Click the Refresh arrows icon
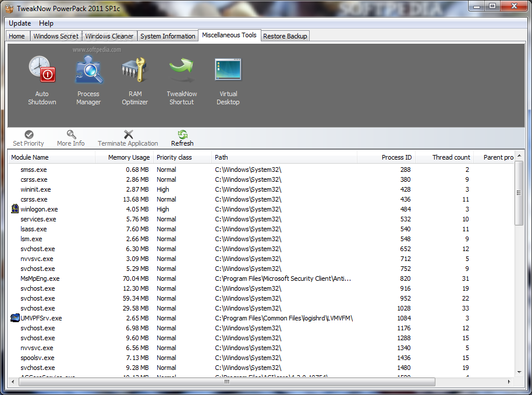Image resolution: width=532 pixels, height=395 pixels. pos(183,134)
